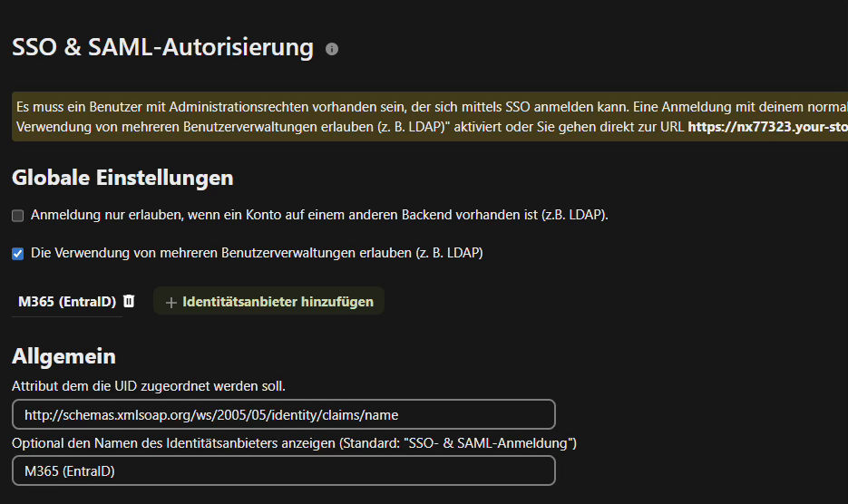This screenshot has width=848, height=504.
Task: Click the info icon beside SSO & SAML-Autorisierung
Action: (332, 49)
